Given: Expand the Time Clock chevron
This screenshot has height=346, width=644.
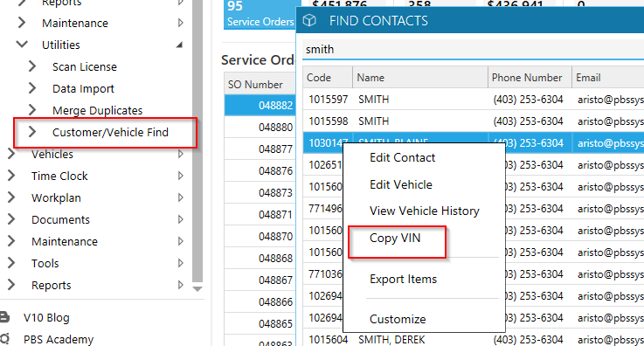Looking at the screenshot, I should pos(11,176).
